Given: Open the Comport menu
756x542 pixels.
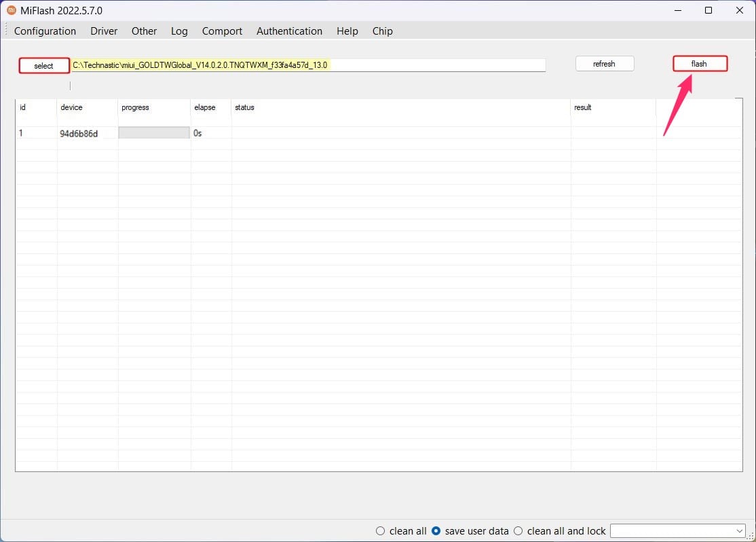Looking at the screenshot, I should pyautogui.click(x=222, y=31).
